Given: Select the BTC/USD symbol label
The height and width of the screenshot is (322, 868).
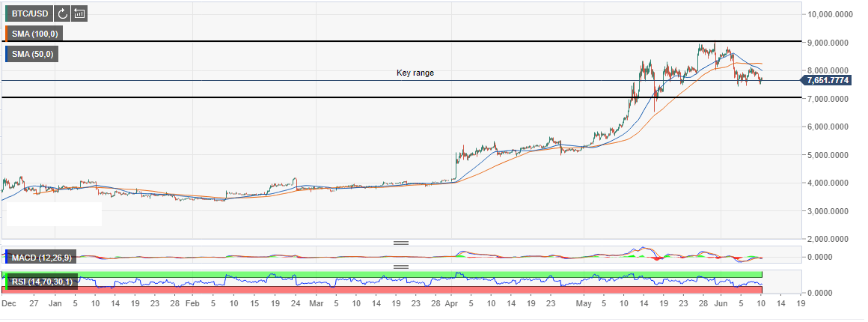Looking at the screenshot, I should [31, 13].
